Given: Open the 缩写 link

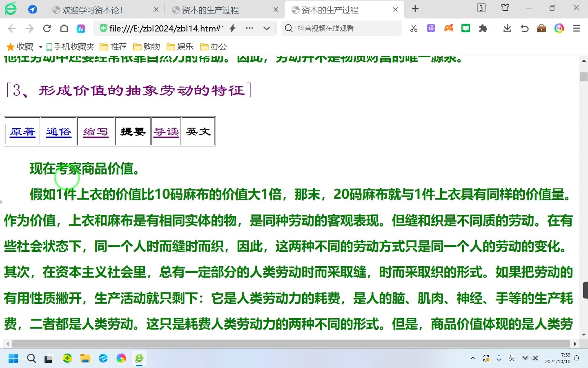Looking at the screenshot, I should coord(96,132).
